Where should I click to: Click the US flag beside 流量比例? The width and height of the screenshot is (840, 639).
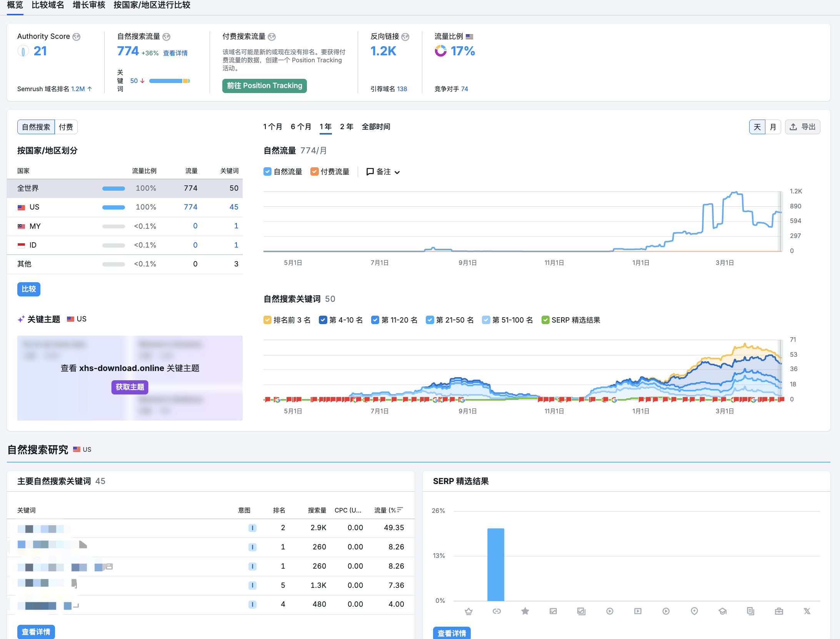pyautogui.click(x=470, y=37)
